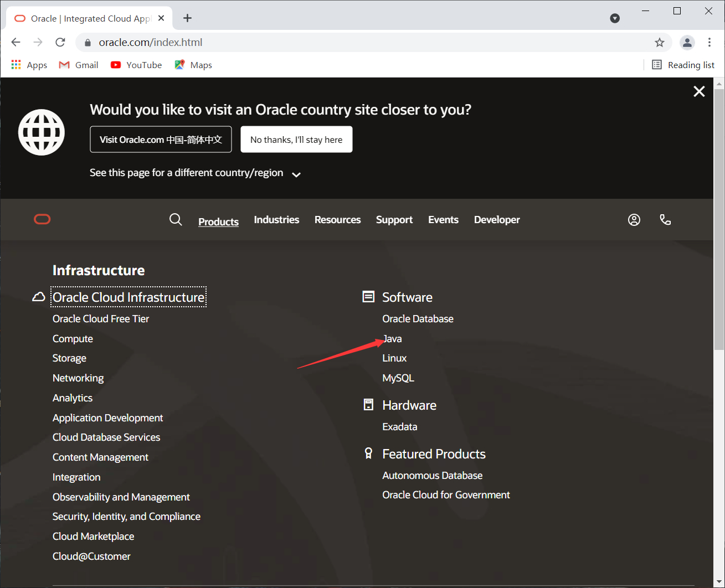Open the Integration link
The image size is (725, 588).
point(76,477)
